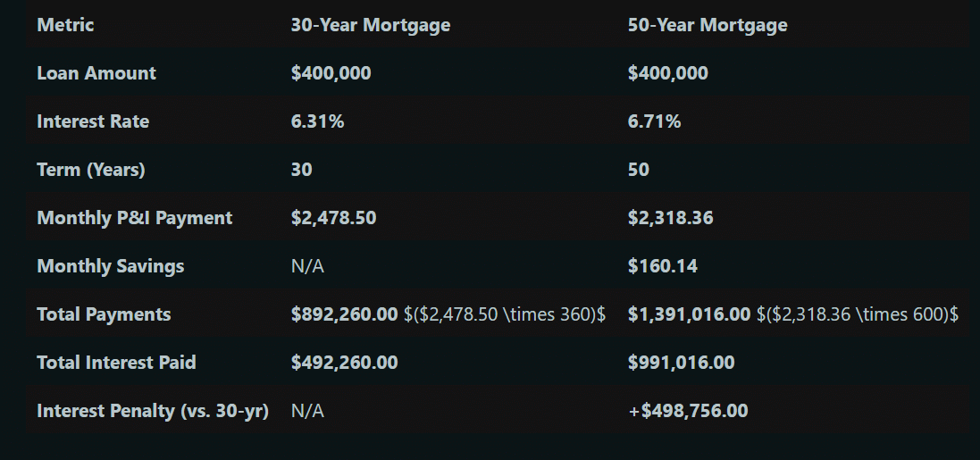The height and width of the screenshot is (460, 980).
Task: Select the "Interest Penalty (vs. 30-yr)" row label
Action: [153, 411]
